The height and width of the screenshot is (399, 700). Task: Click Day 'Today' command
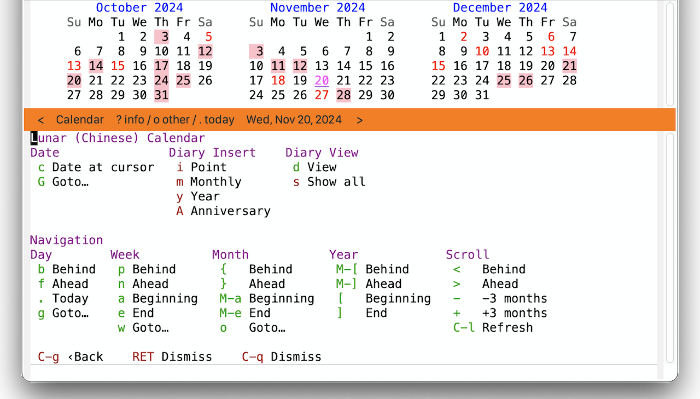(x=63, y=299)
